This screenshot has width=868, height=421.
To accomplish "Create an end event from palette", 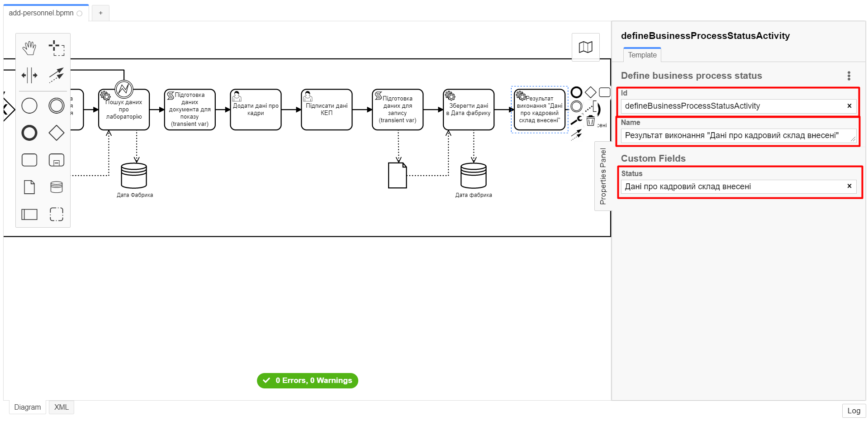I will pyautogui.click(x=29, y=133).
